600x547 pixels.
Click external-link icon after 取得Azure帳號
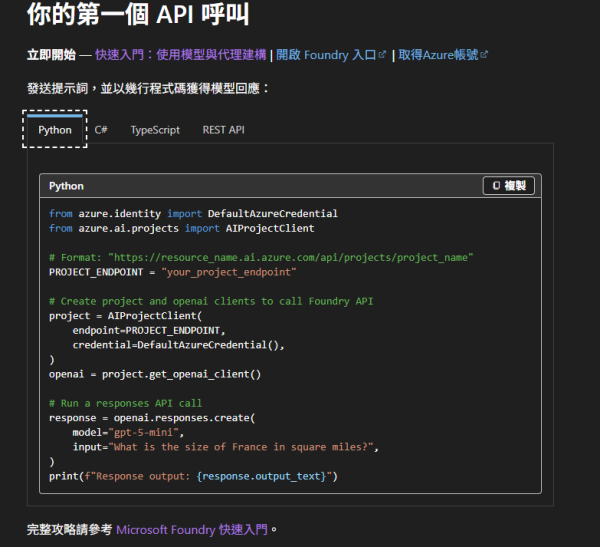click(x=484, y=54)
